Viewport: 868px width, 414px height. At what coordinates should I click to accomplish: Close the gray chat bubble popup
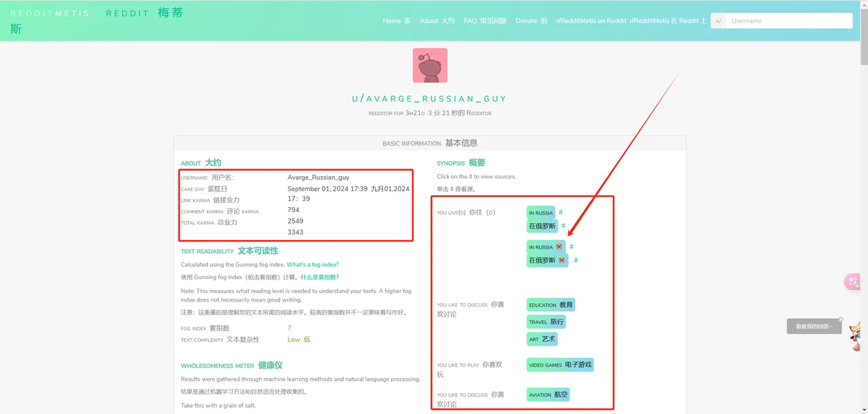841,320
